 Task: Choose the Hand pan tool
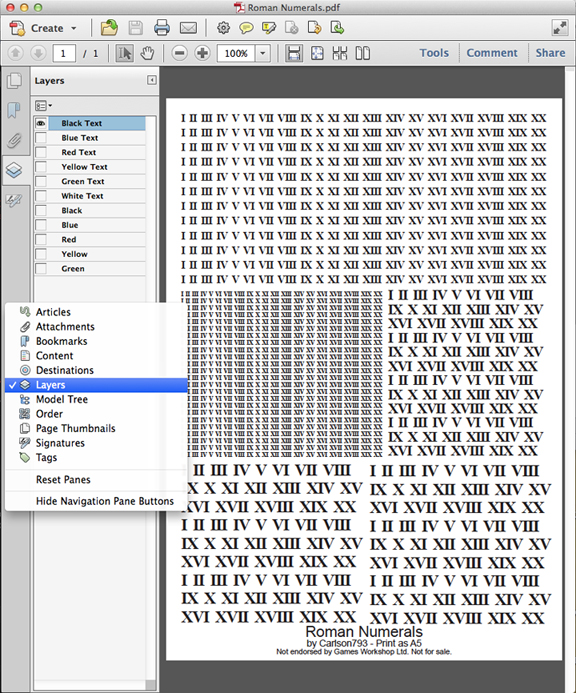[147, 53]
